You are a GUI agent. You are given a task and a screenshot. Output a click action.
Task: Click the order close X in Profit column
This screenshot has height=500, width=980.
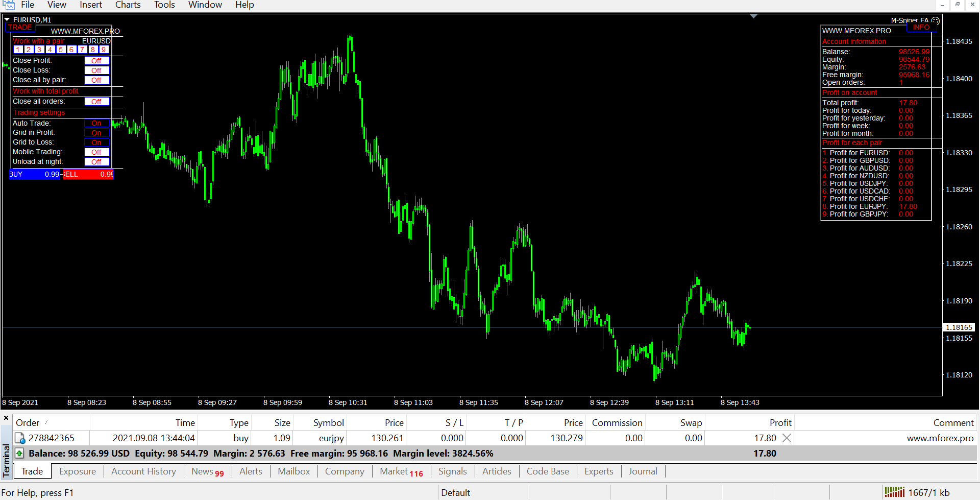click(787, 438)
